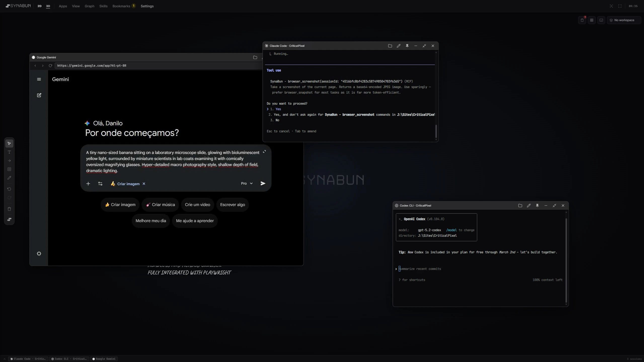This screenshot has height=362, width=644.
Task: Open the Gemini hamburger sidebar menu
Action: point(39,79)
